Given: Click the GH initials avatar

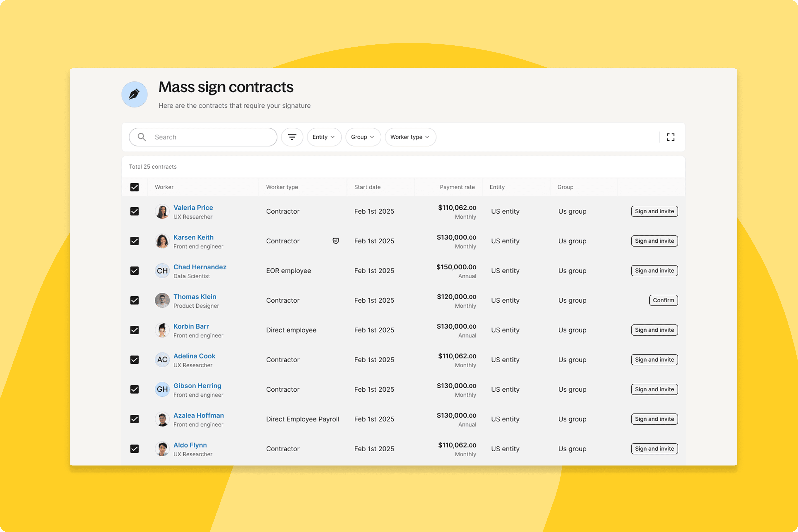Looking at the screenshot, I should click(x=162, y=389).
